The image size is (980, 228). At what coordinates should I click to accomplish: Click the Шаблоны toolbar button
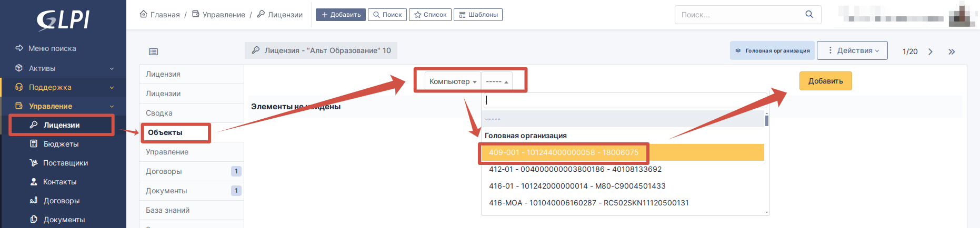(478, 15)
